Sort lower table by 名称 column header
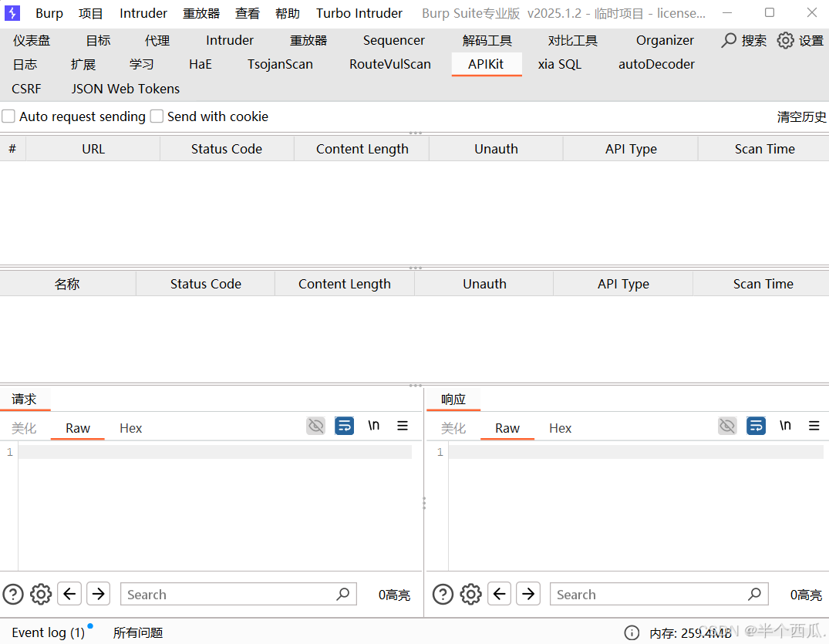This screenshot has width=829, height=644. (x=67, y=284)
